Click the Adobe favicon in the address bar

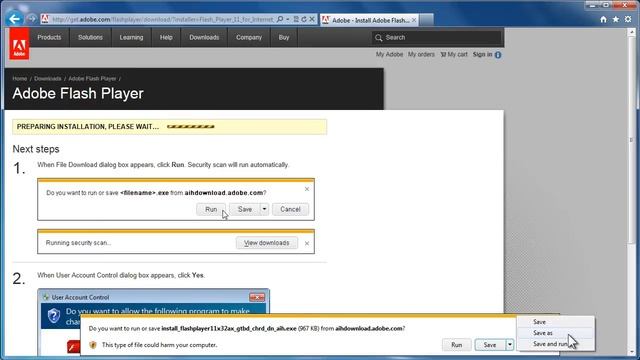click(x=45, y=19)
